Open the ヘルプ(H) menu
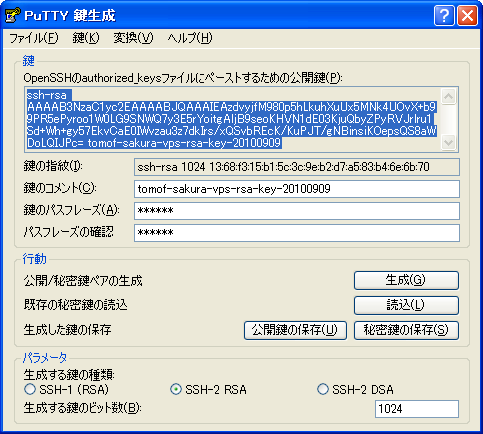This screenshot has width=483, height=434. pyautogui.click(x=190, y=38)
